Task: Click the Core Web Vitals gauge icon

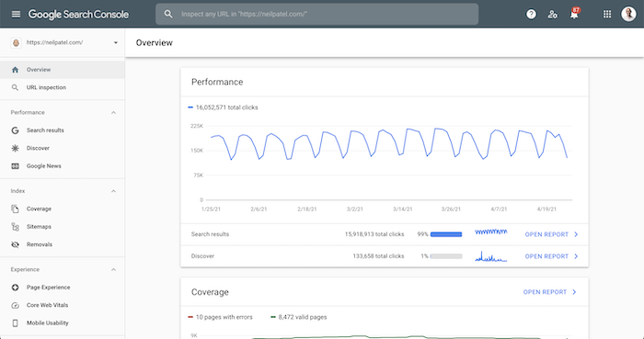Action: pyautogui.click(x=16, y=305)
